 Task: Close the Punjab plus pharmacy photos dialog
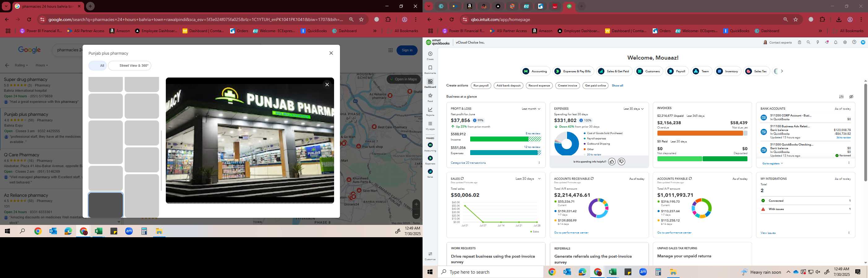click(x=331, y=53)
